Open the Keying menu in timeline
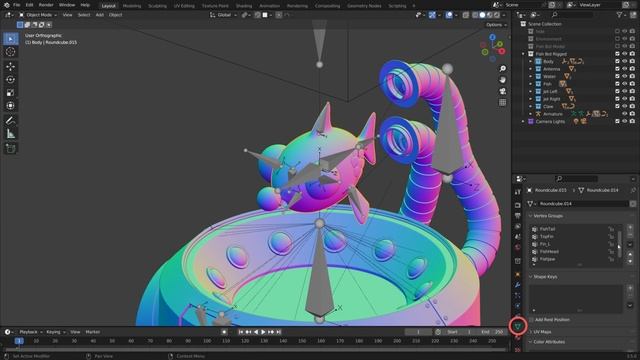640x360 pixels. click(x=55, y=332)
